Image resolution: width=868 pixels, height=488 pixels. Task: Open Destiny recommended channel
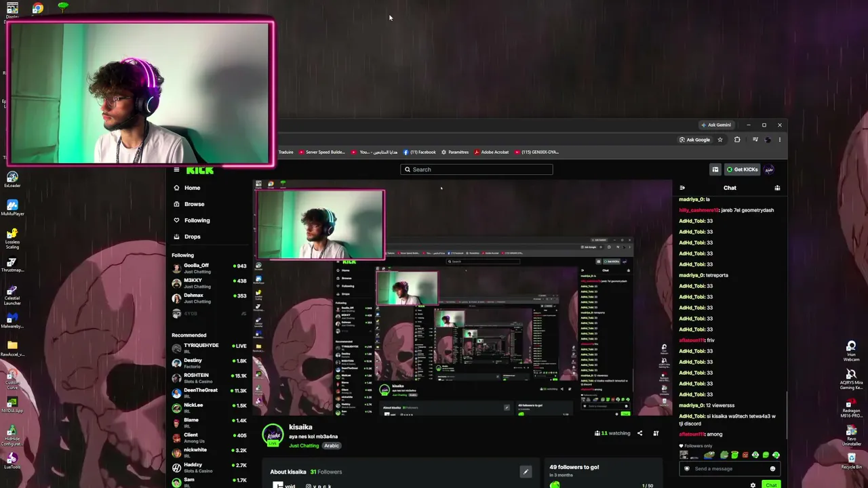[x=210, y=363]
